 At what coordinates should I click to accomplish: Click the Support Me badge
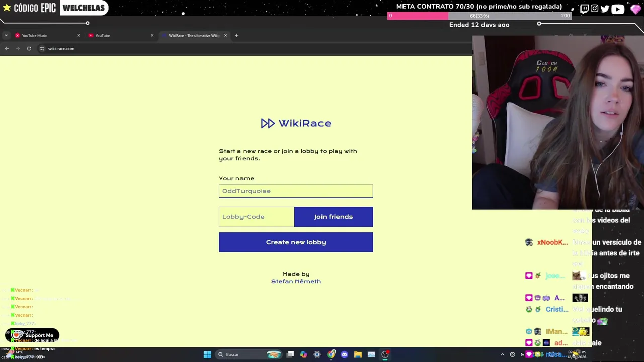click(33, 335)
